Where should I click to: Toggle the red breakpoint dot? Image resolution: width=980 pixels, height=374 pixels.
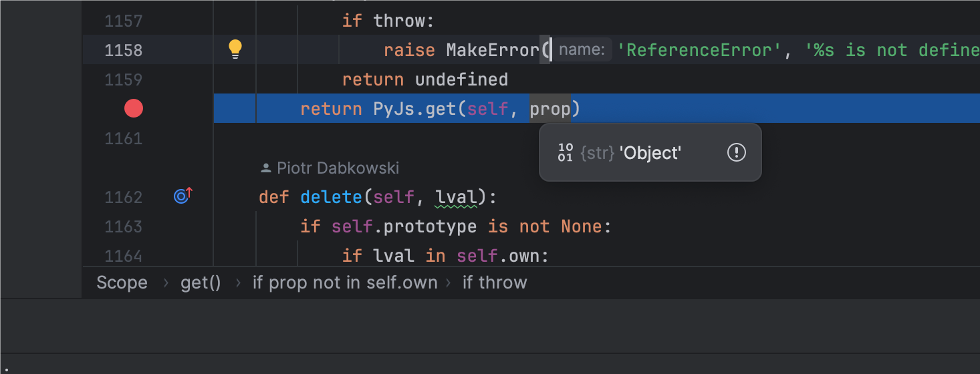134,108
